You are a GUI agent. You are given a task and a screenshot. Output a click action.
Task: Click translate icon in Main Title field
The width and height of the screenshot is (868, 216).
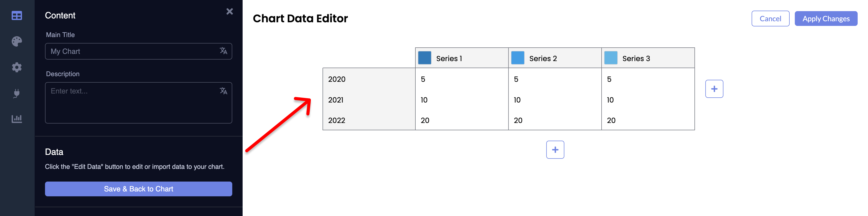pos(223,51)
